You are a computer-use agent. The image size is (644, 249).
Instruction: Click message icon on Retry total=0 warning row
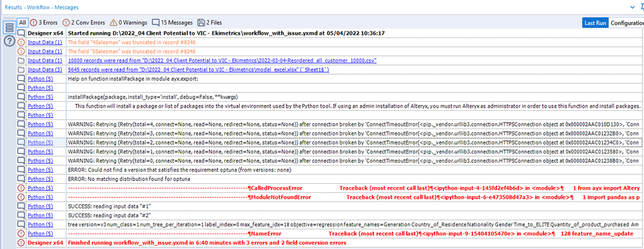tap(21, 161)
